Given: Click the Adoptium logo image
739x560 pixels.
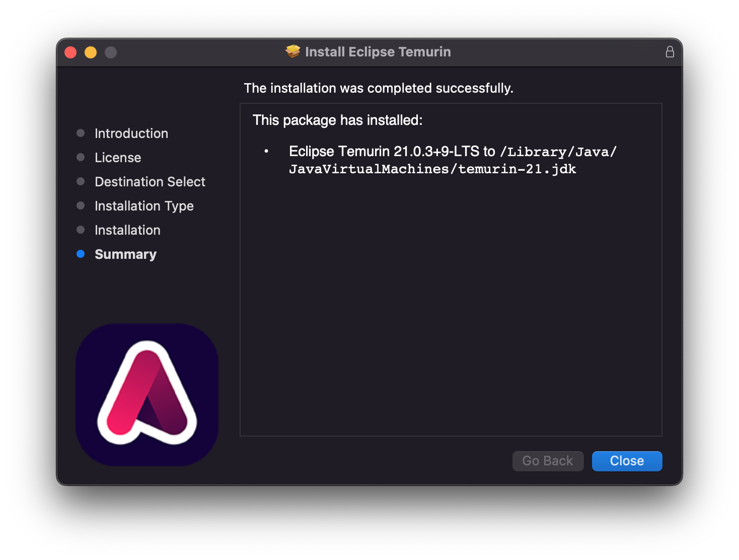Looking at the screenshot, I should [147, 395].
